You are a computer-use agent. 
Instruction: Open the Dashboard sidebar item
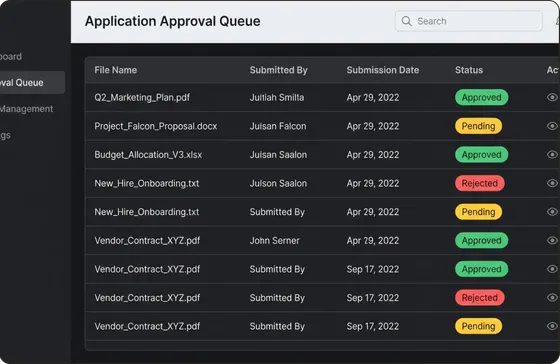[11, 56]
